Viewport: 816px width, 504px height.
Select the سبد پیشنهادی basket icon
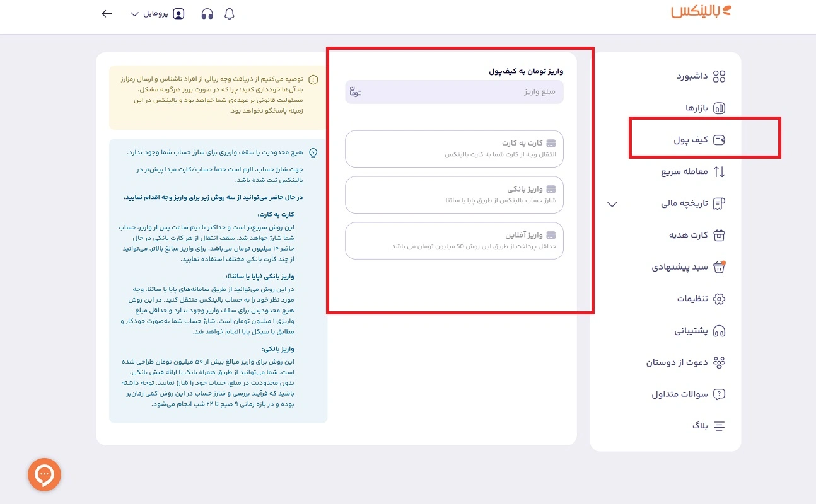(x=719, y=267)
